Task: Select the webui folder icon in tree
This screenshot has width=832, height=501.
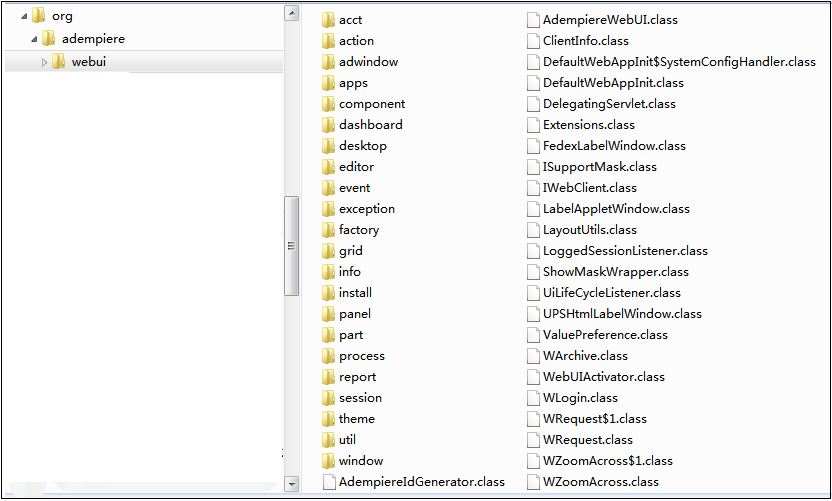Action: (58, 61)
